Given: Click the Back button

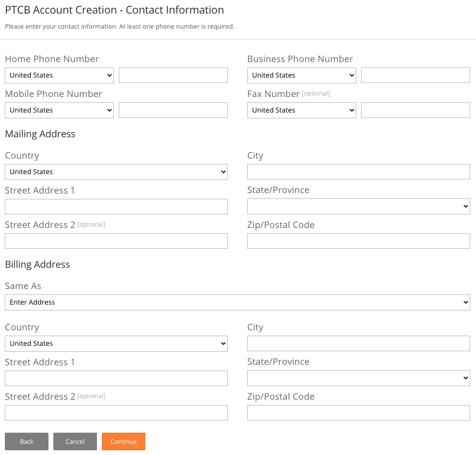Looking at the screenshot, I should click(x=27, y=441).
